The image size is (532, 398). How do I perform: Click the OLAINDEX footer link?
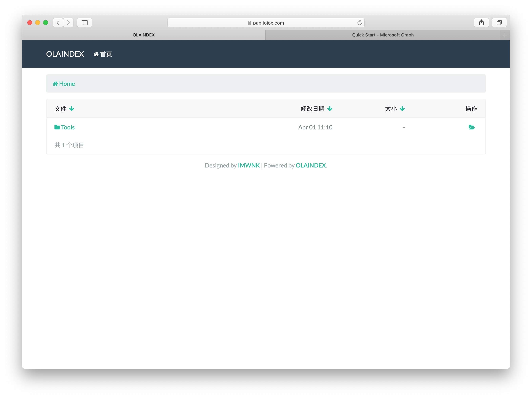311,165
